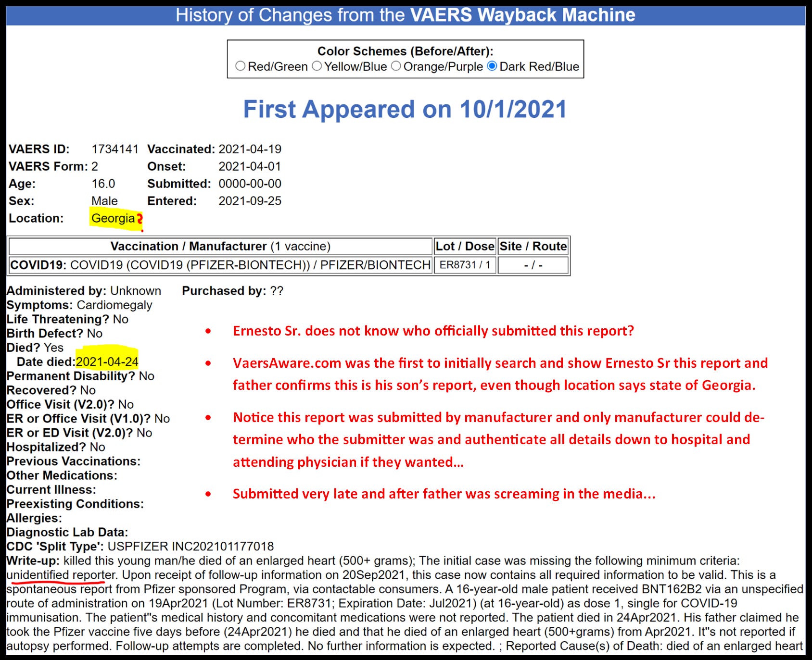Click the 'Previous Vaccinations:' label

point(74,461)
